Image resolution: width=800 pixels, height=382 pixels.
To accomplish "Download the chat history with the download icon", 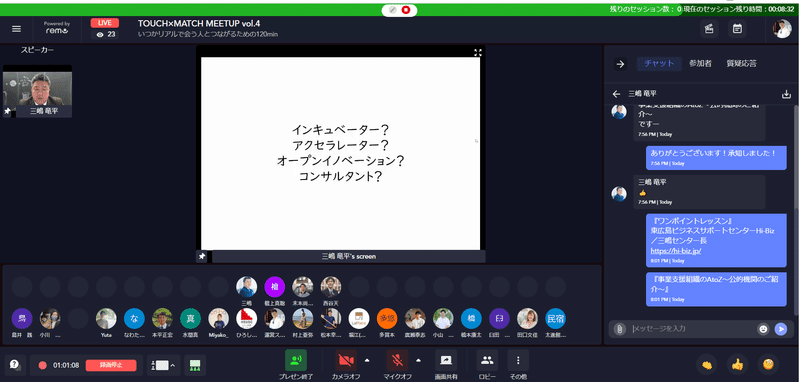I will (x=786, y=94).
